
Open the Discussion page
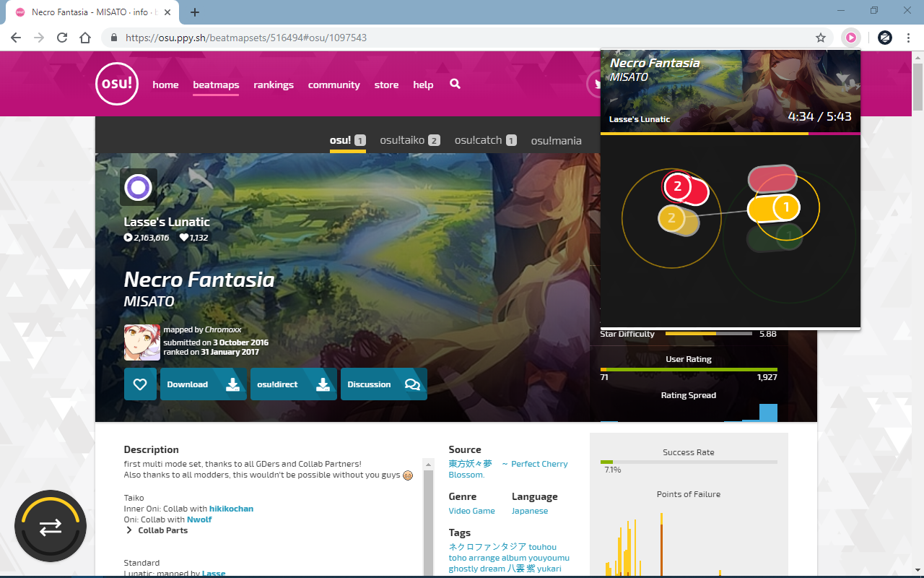(384, 384)
